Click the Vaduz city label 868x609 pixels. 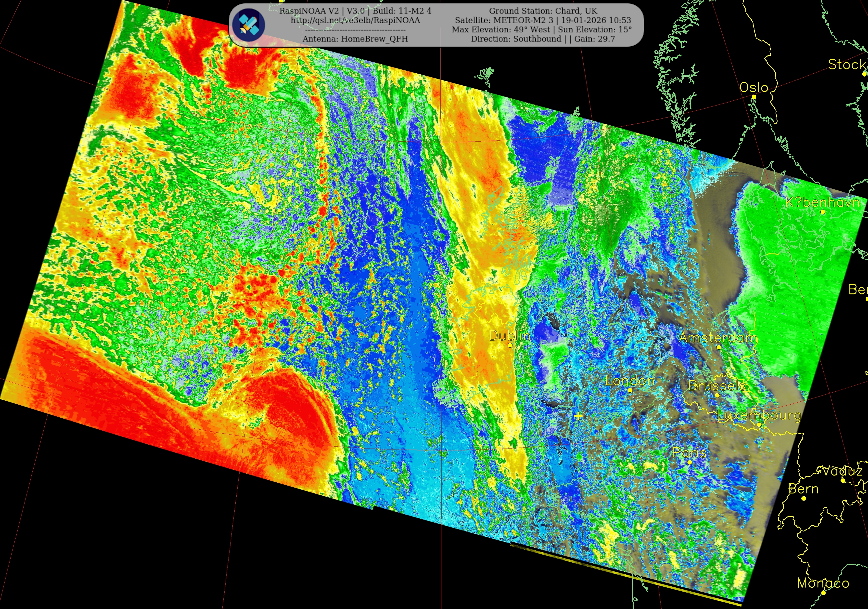(x=843, y=471)
